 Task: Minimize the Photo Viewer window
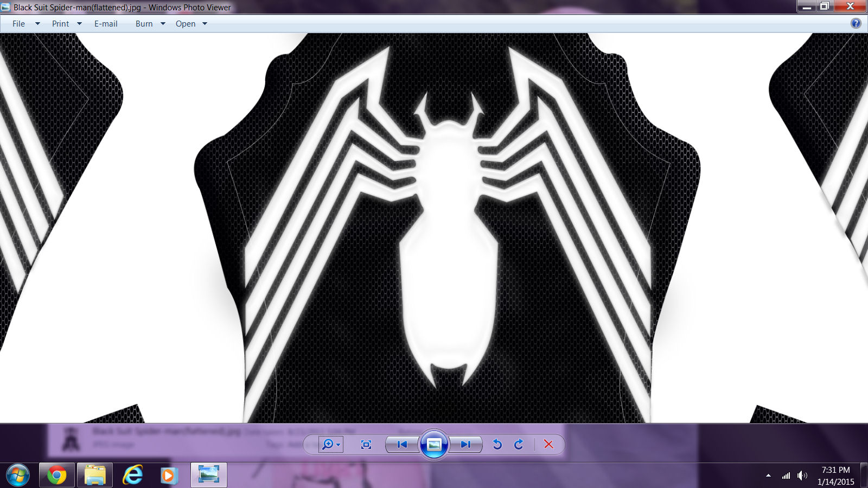[807, 6]
